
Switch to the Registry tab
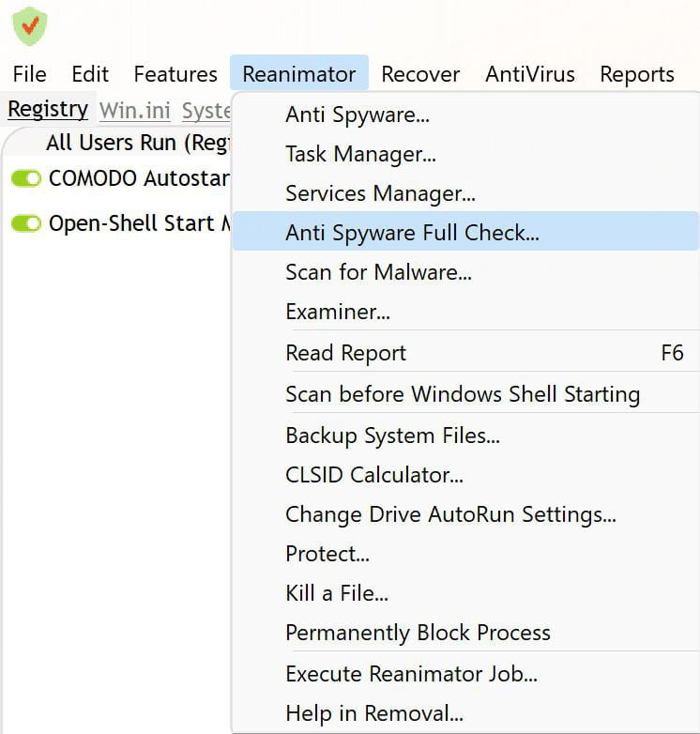(48, 109)
